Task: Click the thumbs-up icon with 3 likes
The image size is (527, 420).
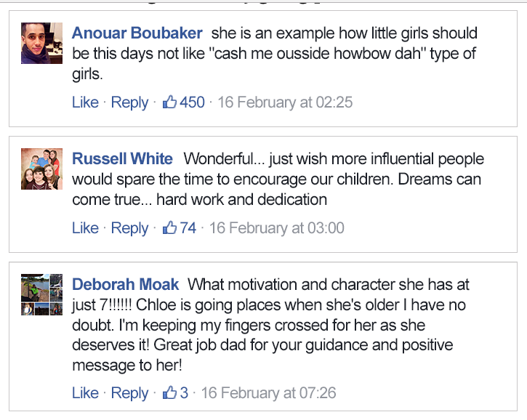Action: 170,393
